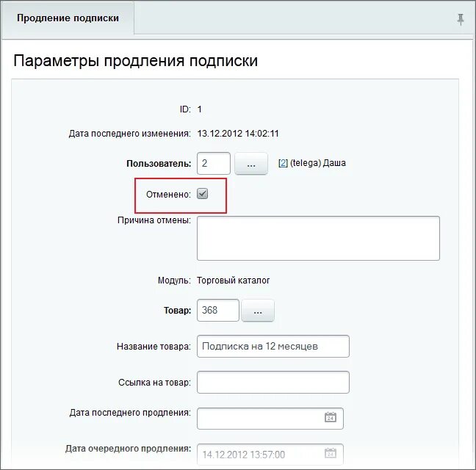Pin the tab panel with pushpin icon
Image resolution: width=476 pixels, height=470 pixels.
point(461,19)
